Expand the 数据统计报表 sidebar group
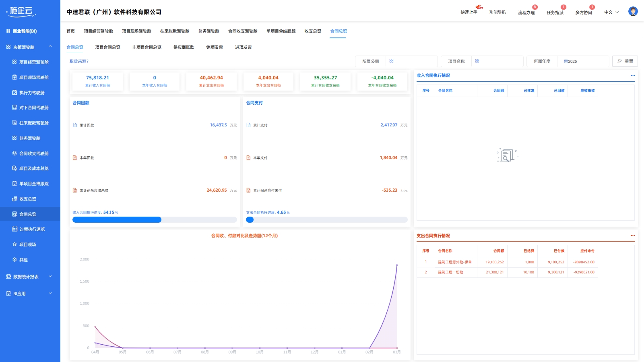 click(x=30, y=277)
